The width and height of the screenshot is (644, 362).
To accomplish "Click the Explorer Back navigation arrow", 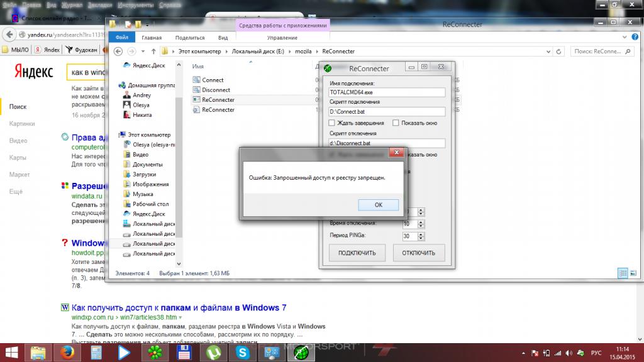I will click(x=117, y=51).
